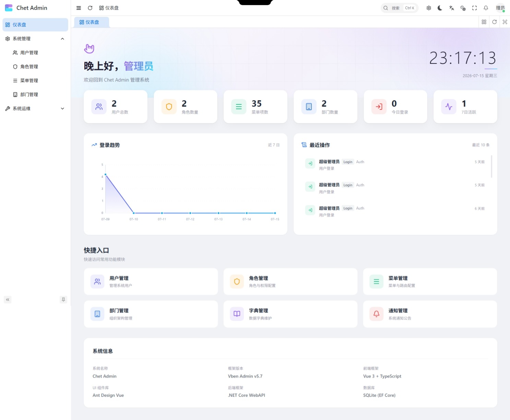
Task: Toggle the sidebar pin icon
Action: pyautogui.click(x=63, y=300)
